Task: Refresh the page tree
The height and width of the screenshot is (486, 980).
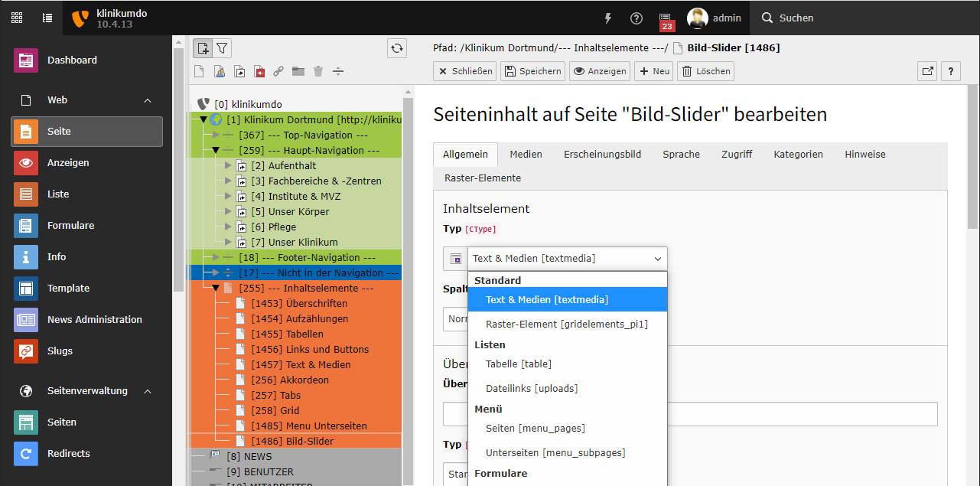Action: pyautogui.click(x=397, y=48)
